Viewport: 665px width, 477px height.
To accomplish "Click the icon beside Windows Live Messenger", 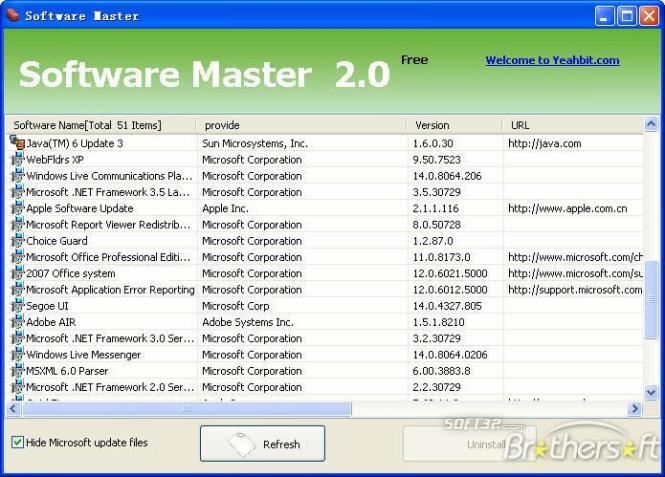I will (x=17, y=354).
